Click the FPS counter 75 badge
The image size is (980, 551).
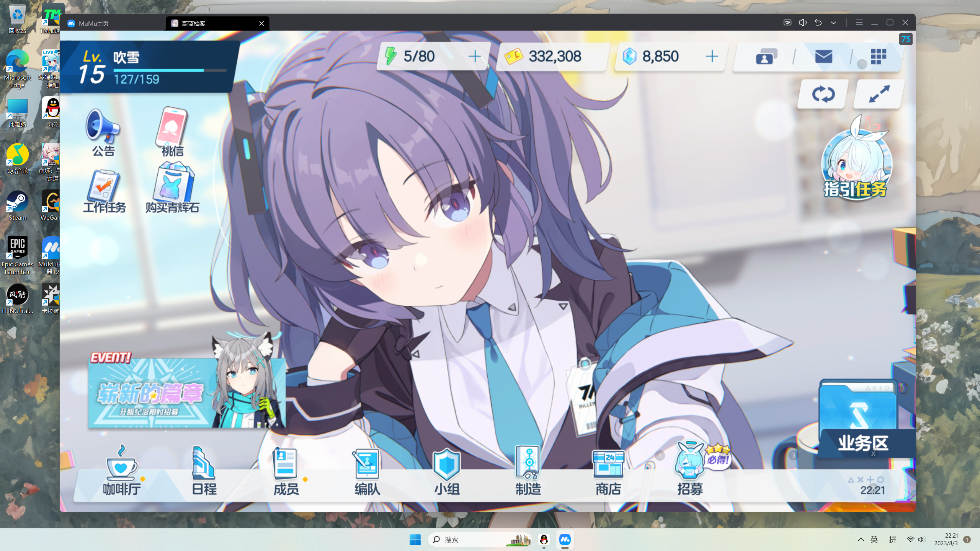coord(906,39)
